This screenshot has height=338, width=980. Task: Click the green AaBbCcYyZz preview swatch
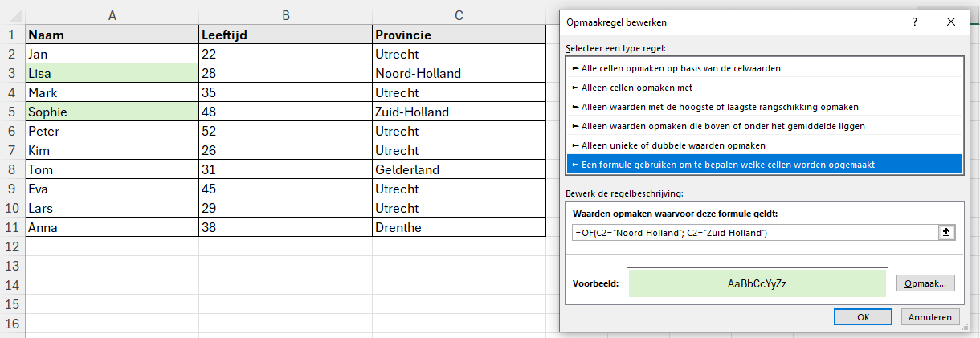tap(757, 283)
